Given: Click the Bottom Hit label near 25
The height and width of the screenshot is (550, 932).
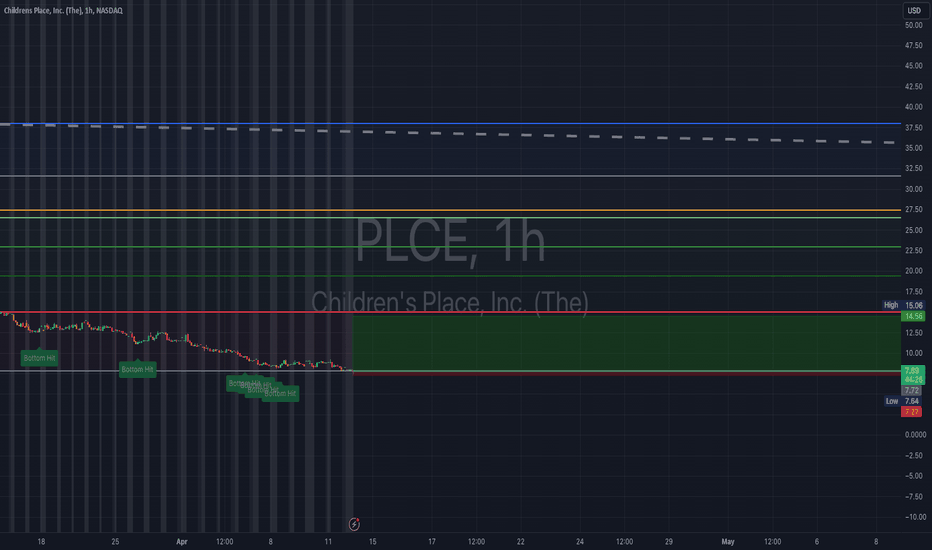Looking at the screenshot, I should [137, 369].
